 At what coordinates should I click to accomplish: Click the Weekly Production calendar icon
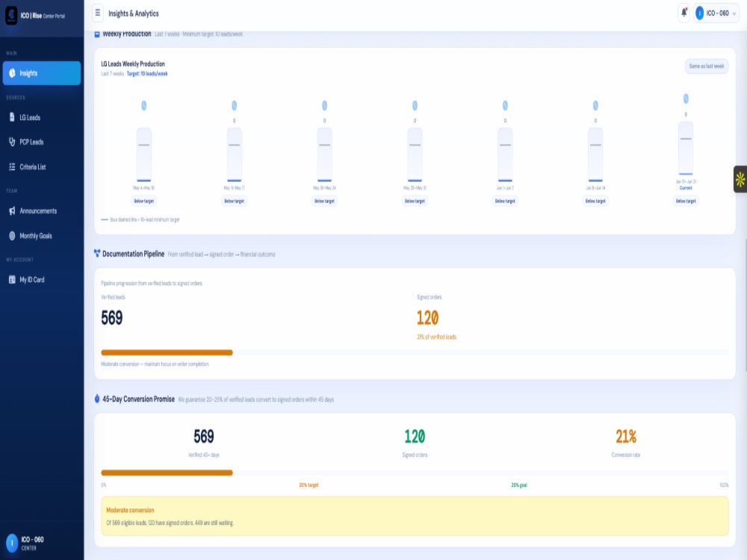(97, 34)
